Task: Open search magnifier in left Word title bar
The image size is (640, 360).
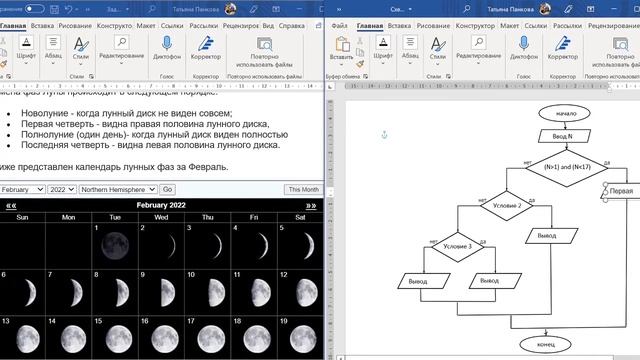Action: [x=152, y=9]
